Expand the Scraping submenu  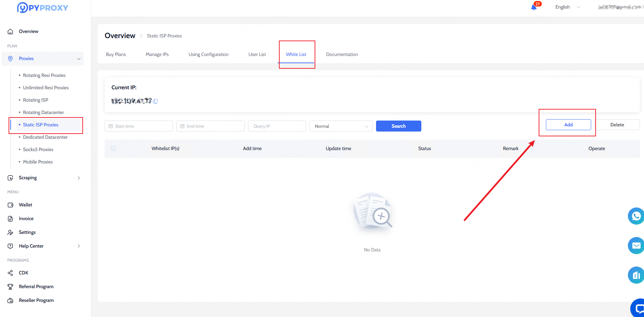(79, 178)
